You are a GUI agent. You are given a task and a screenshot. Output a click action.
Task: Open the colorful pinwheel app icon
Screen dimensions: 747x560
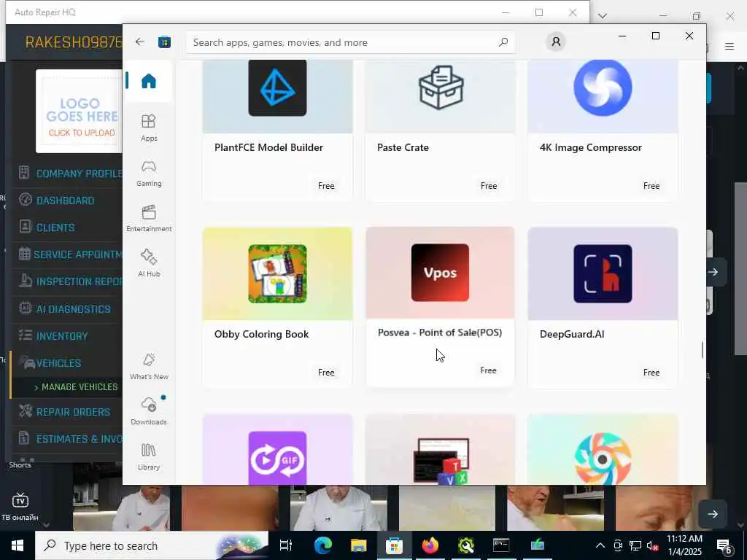point(603,459)
